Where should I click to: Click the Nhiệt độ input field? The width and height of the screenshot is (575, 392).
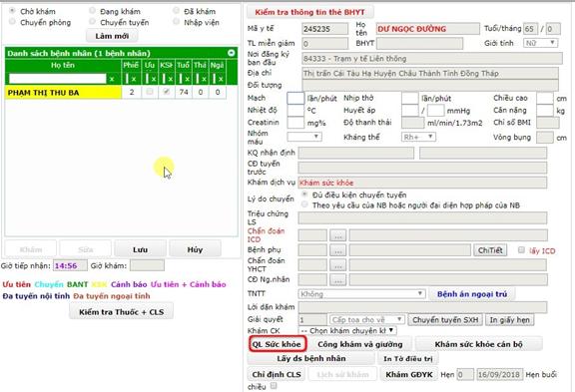295,111
